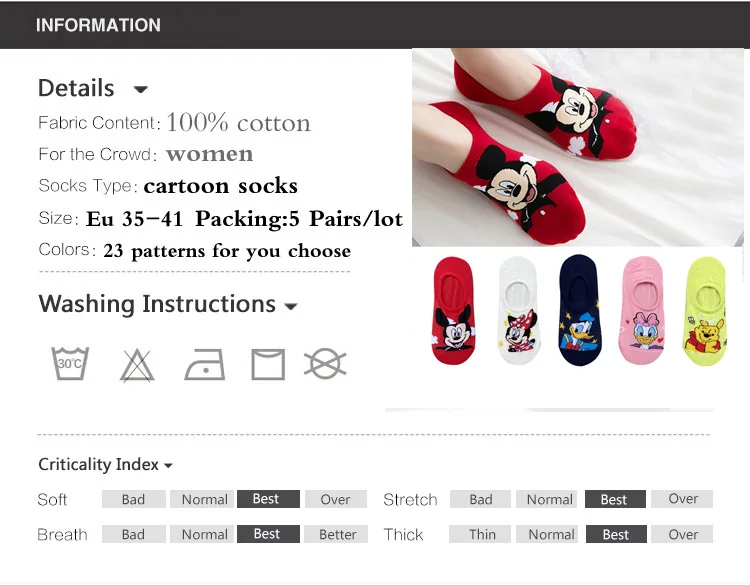
Task: Choose Thin in the Thick row
Action: (x=482, y=534)
